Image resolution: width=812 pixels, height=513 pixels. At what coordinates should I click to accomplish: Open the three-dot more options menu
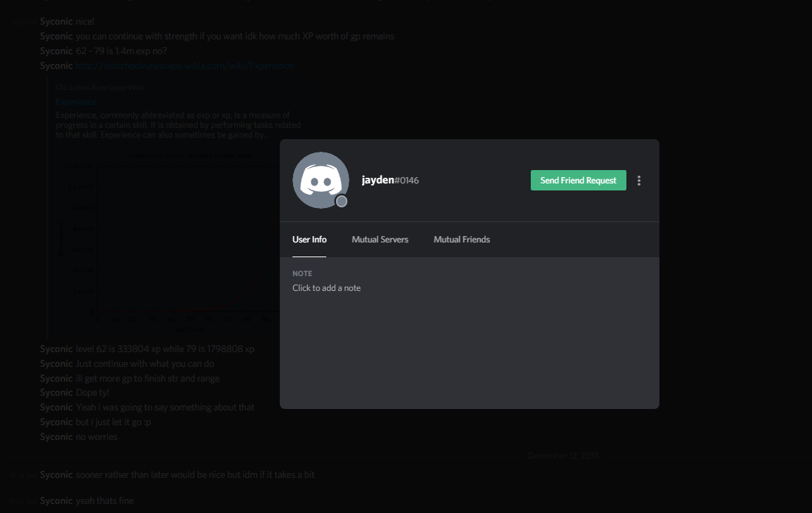click(x=638, y=180)
